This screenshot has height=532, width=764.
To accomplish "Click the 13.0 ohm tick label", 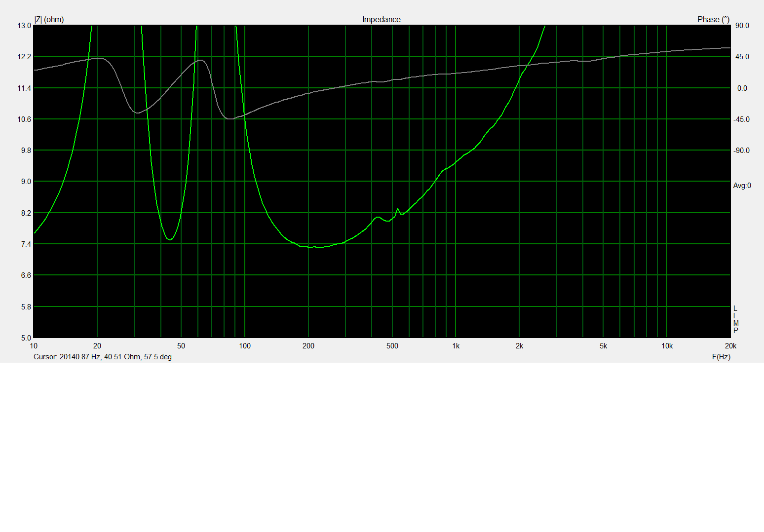I will (25, 26).
